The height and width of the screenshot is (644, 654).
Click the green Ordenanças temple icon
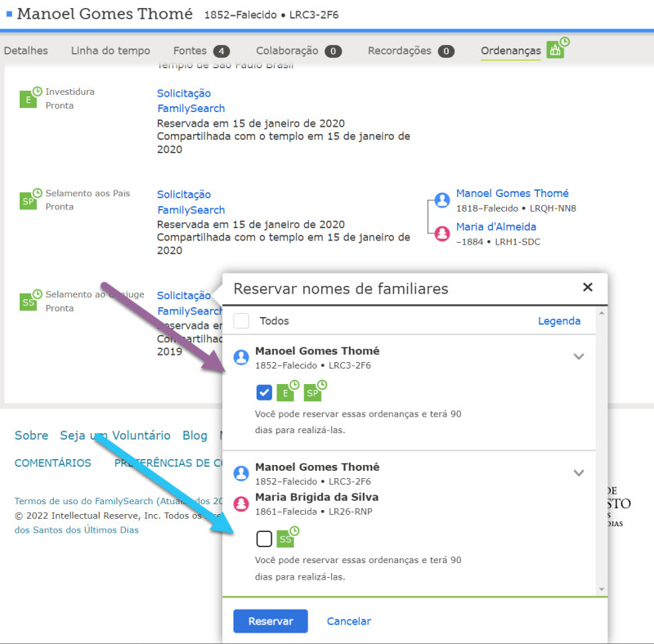click(x=558, y=49)
